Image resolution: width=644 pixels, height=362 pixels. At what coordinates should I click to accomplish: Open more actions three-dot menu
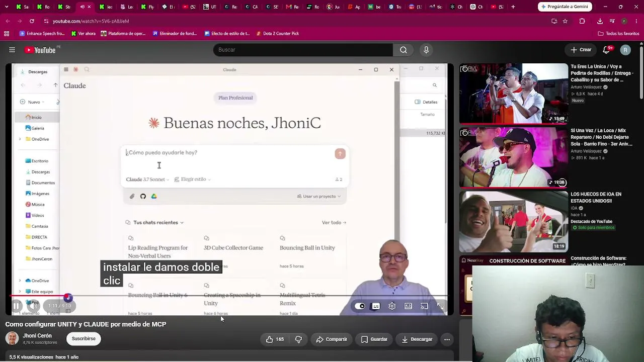tap(447, 339)
